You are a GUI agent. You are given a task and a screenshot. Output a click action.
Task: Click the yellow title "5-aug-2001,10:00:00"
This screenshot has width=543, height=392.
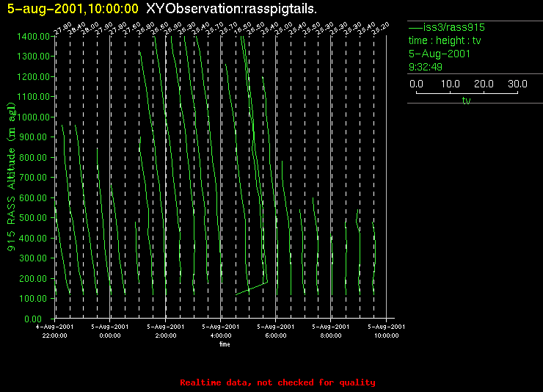click(x=73, y=9)
